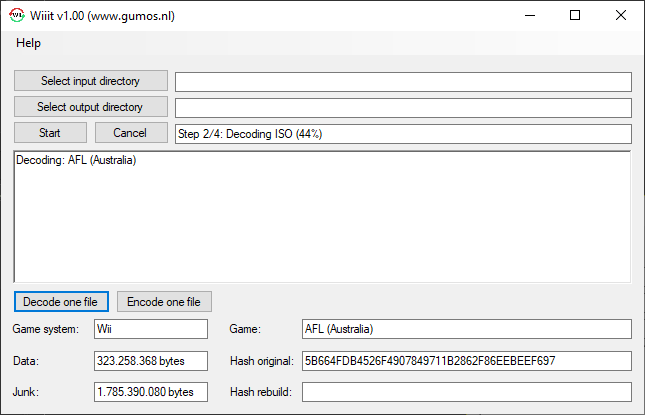
Task: Click the input directory path field
Action: tap(403, 81)
